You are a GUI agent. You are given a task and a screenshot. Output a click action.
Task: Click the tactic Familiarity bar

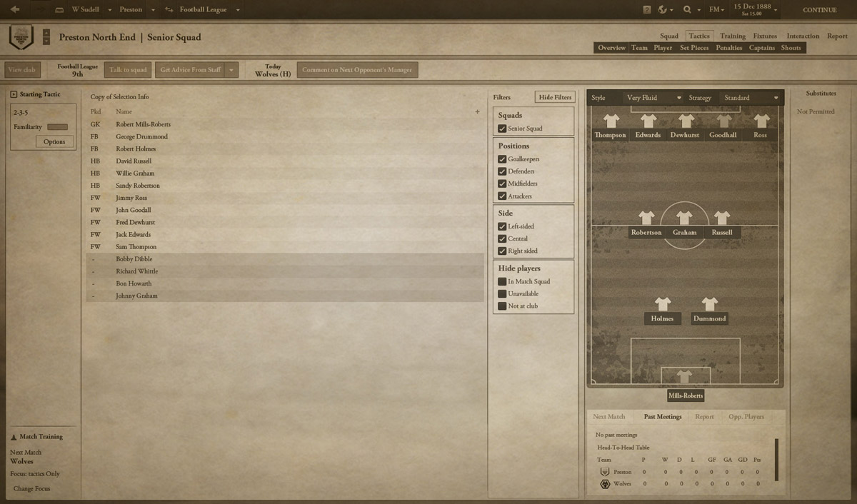pyautogui.click(x=57, y=127)
